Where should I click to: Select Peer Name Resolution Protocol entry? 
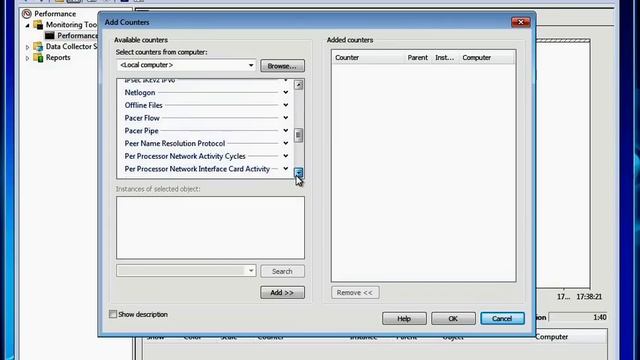click(175, 143)
